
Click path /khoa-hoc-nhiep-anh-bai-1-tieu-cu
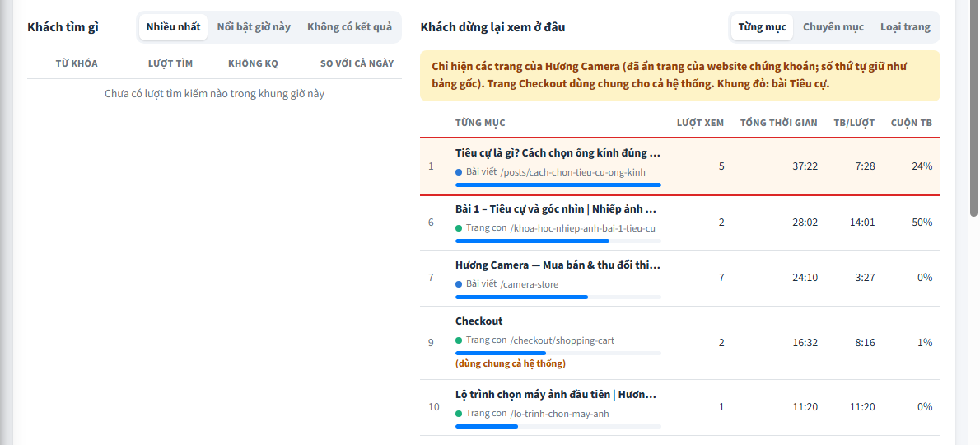(583, 229)
